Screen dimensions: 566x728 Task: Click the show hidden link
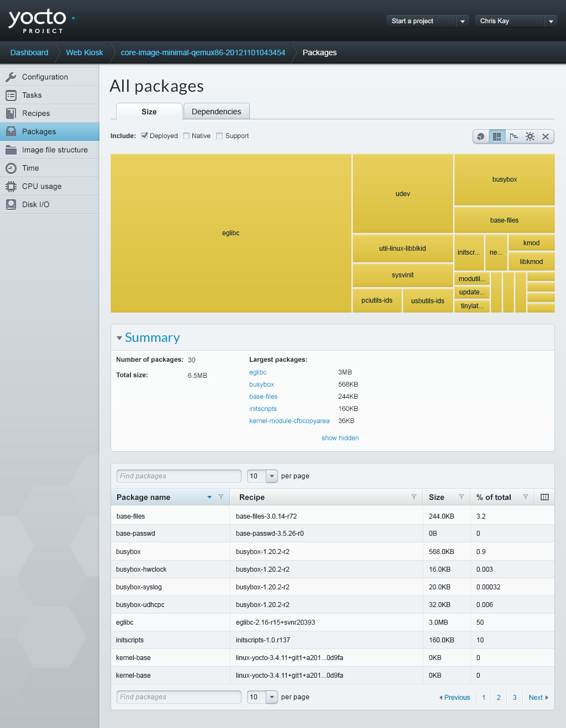(340, 438)
